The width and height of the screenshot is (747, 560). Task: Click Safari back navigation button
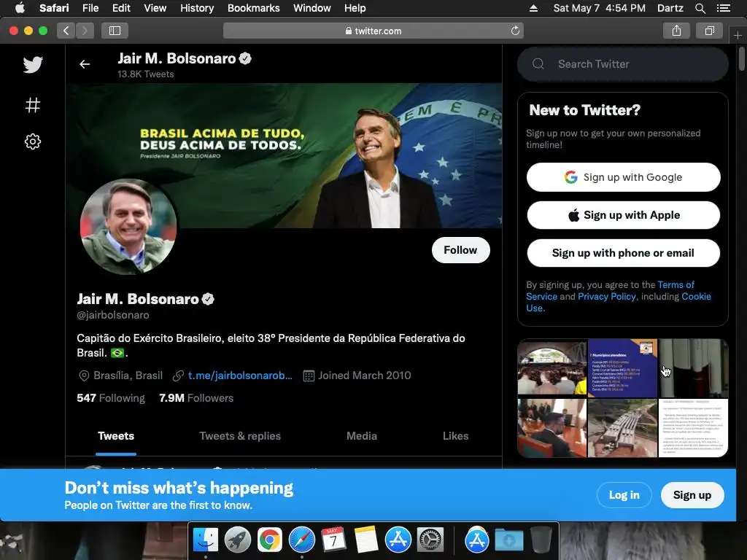click(x=66, y=31)
